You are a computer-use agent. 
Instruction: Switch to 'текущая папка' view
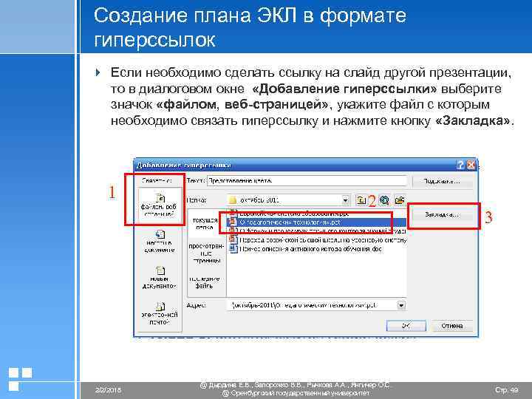click(x=205, y=223)
